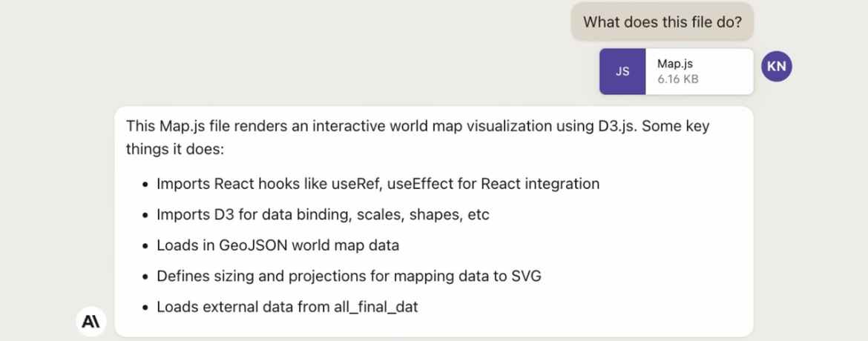Click the word "GeoJSON" in the third bullet

click(249, 245)
